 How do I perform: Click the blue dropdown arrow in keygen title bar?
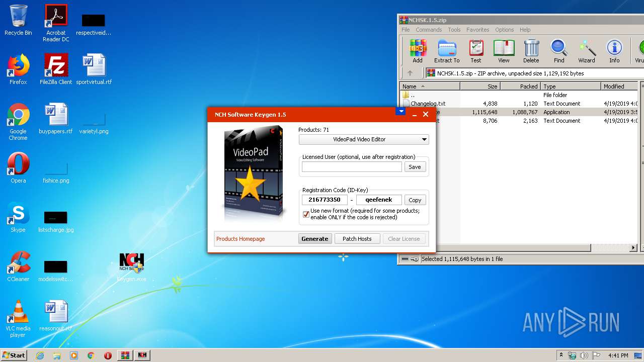400,111
